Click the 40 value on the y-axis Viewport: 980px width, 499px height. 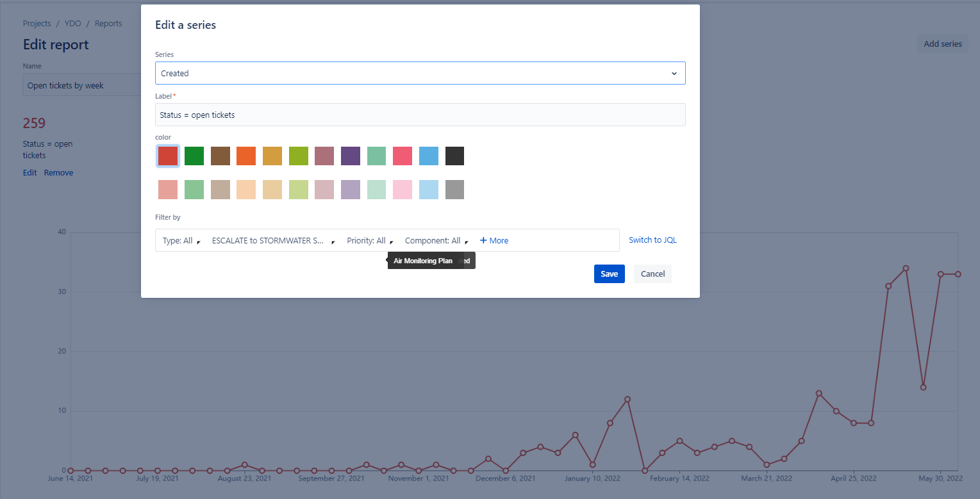coord(62,232)
